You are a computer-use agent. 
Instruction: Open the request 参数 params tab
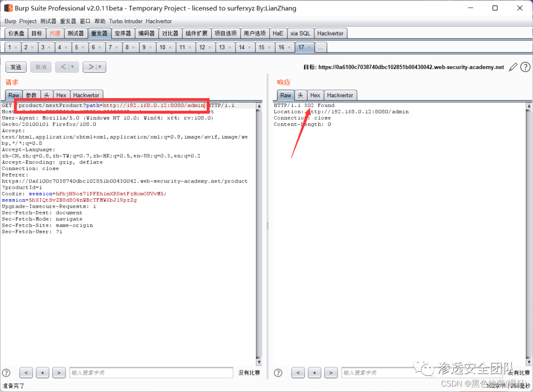pyautogui.click(x=31, y=95)
